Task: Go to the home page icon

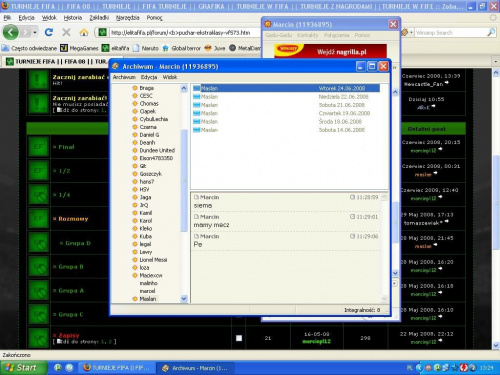Action: (84, 32)
